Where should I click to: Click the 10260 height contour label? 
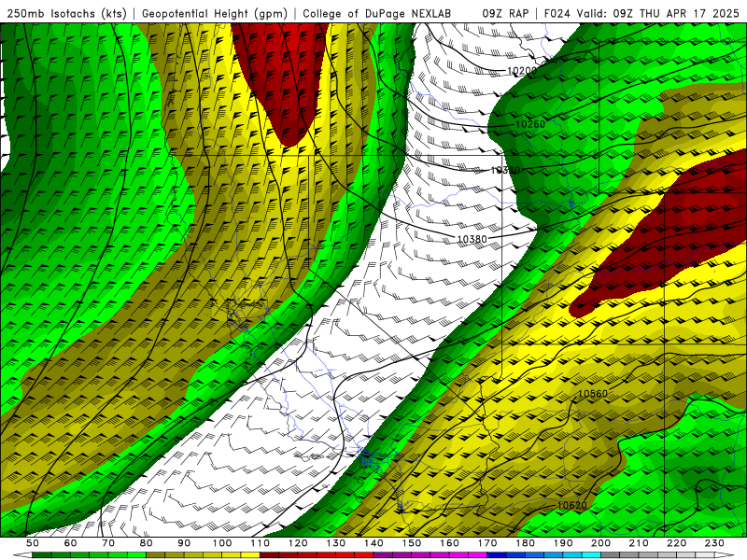tap(530, 124)
